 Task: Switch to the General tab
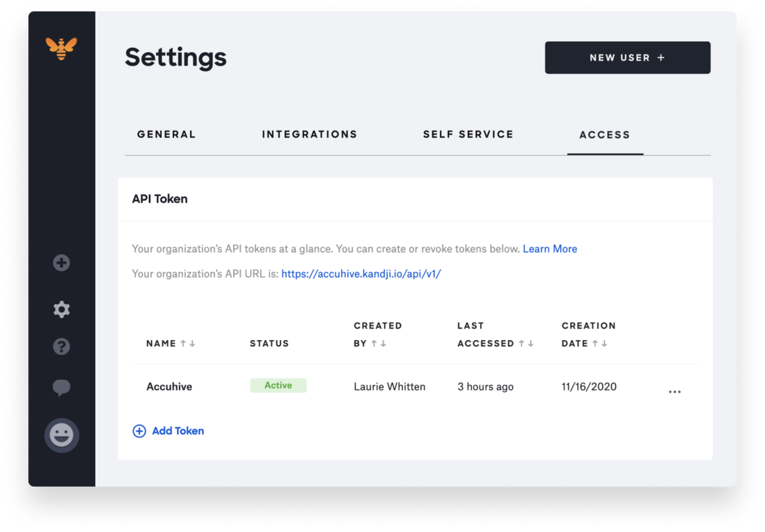166,135
